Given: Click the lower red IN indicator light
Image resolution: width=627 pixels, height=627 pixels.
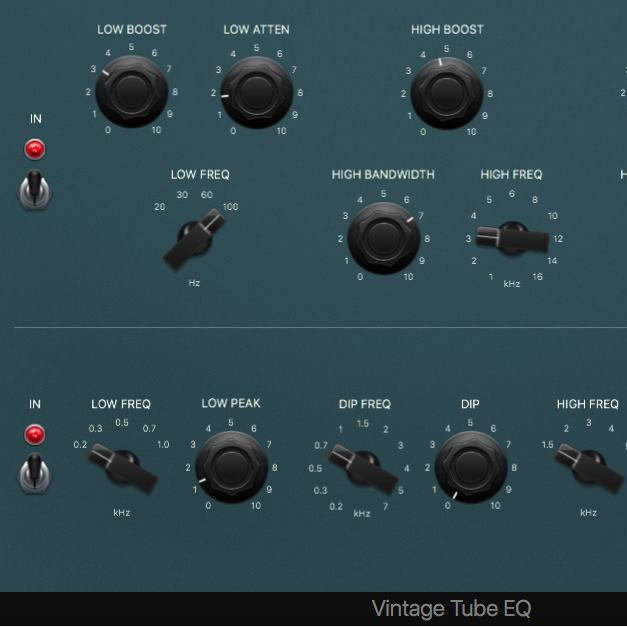Looking at the screenshot, I should click(x=35, y=435).
